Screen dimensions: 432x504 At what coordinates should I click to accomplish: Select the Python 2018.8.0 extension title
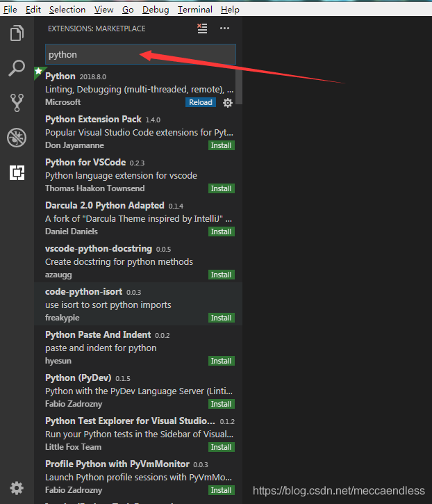60,76
